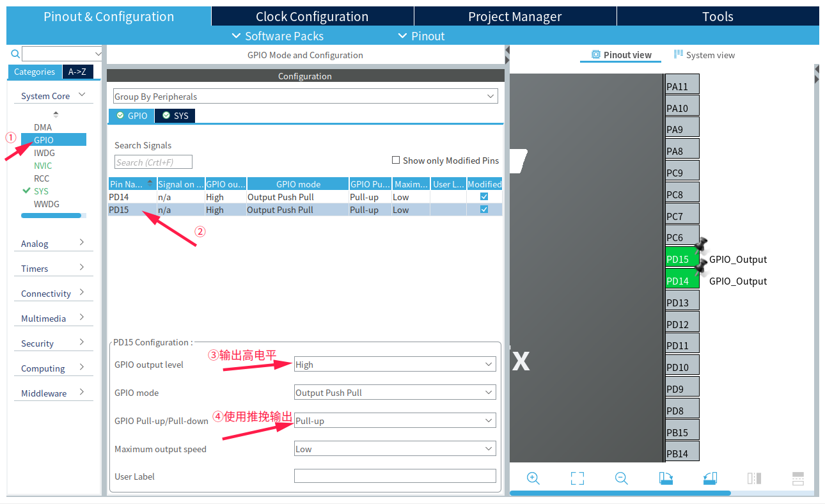Open the System view tab
The image size is (825, 504).
[x=704, y=55]
